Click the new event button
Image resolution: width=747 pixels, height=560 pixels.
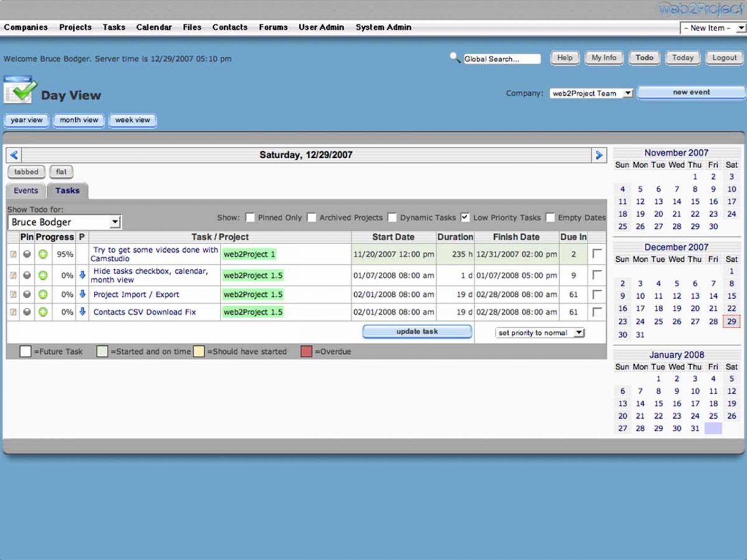(x=691, y=91)
